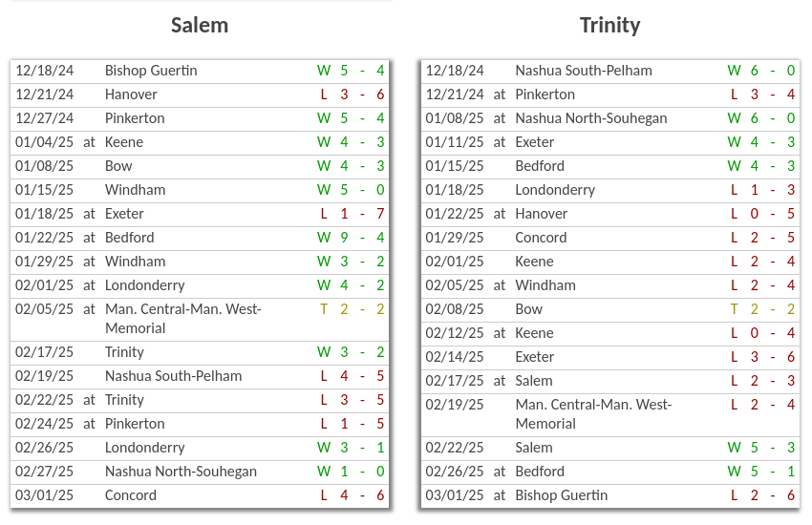Click Salem's 2 - 2 tie result
Screen dimensions: 812x525
[352, 309]
